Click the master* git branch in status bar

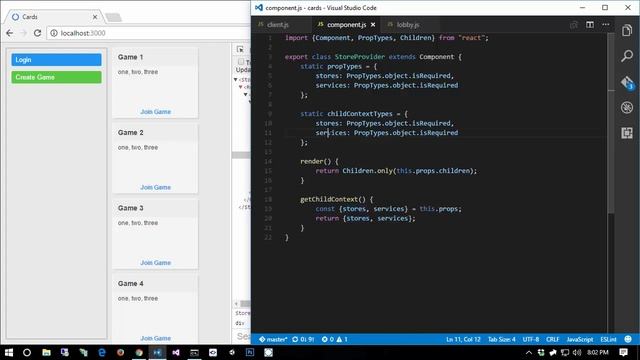pos(273,339)
